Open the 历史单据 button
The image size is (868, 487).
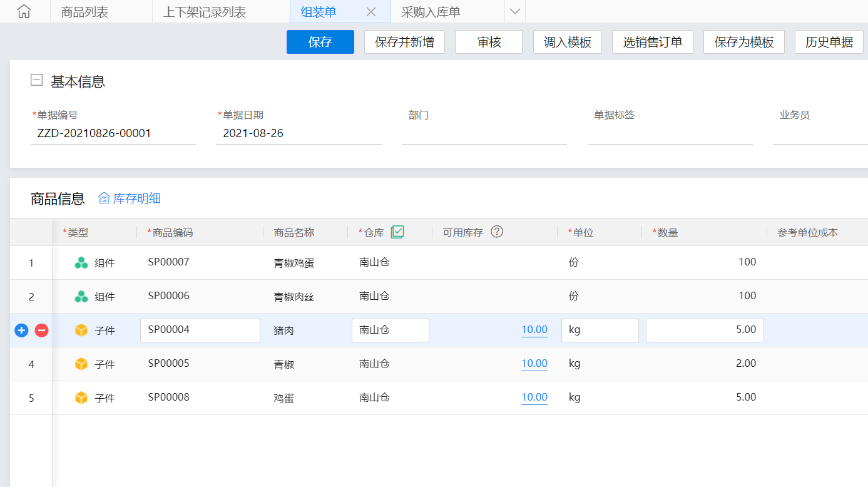[x=829, y=42]
